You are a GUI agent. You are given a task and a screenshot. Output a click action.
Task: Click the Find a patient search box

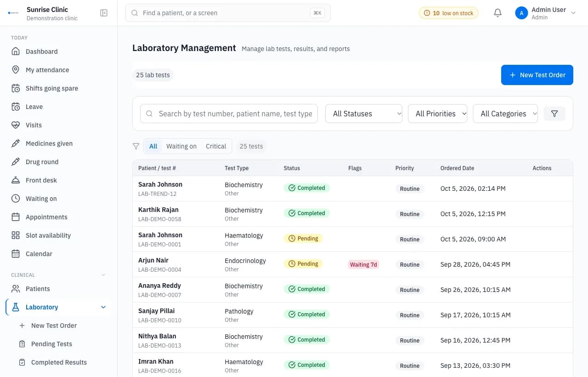click(x=228, y=13)
